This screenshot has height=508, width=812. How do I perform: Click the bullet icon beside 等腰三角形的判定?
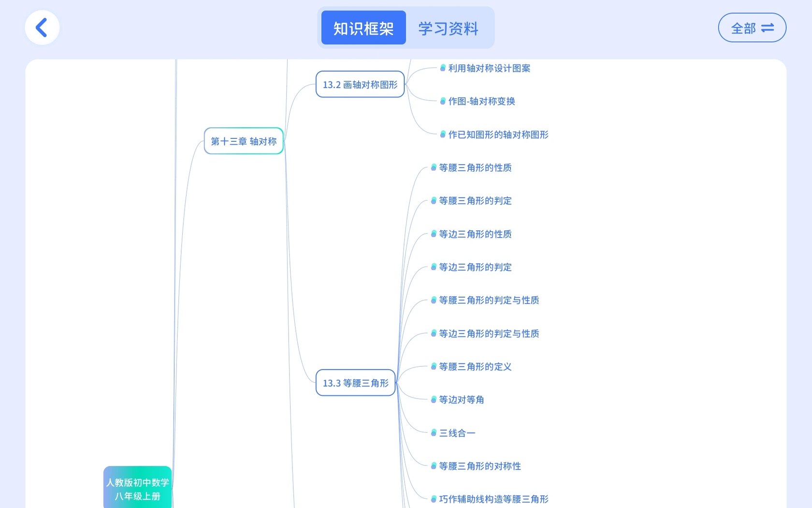tap(434, 200)
